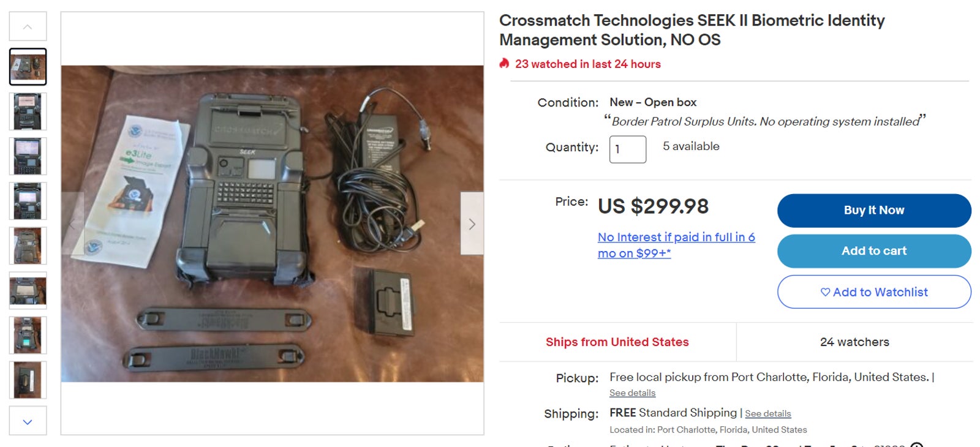Expand shipping info via See details link
The height and width of the screenshot is (447, 980).
(x=767, y=413)
